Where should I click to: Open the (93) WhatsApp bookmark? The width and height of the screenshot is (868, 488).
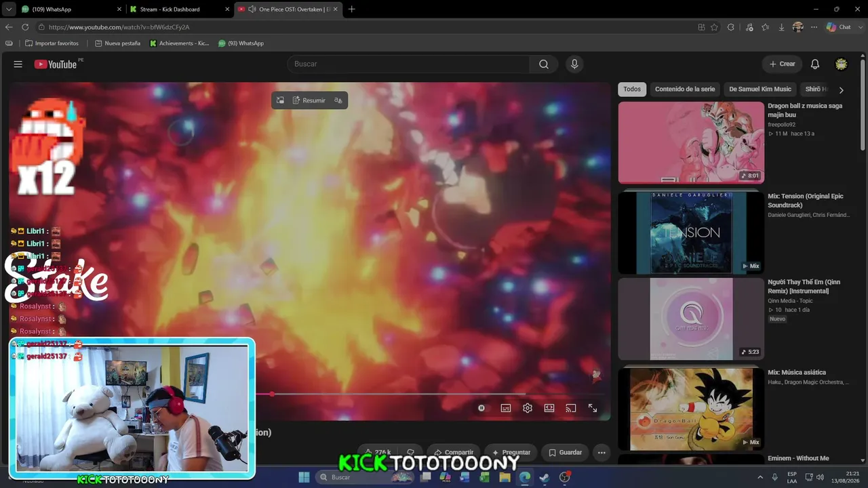click(x=241, y=43)
